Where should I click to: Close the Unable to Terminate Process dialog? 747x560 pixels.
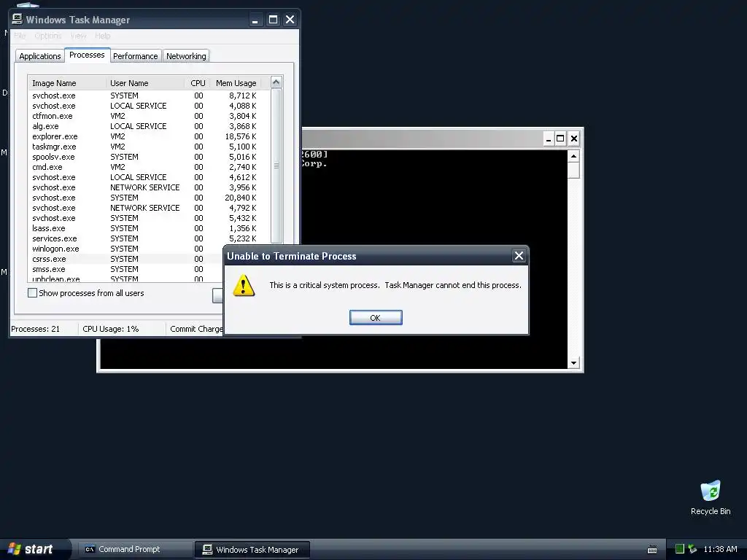coord(519,256)
